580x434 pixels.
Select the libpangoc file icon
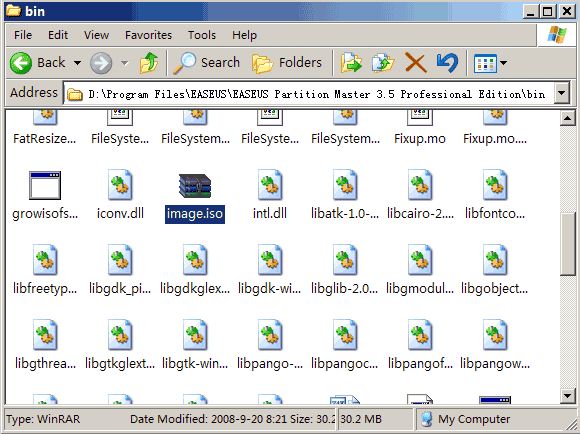click(345, 335)
